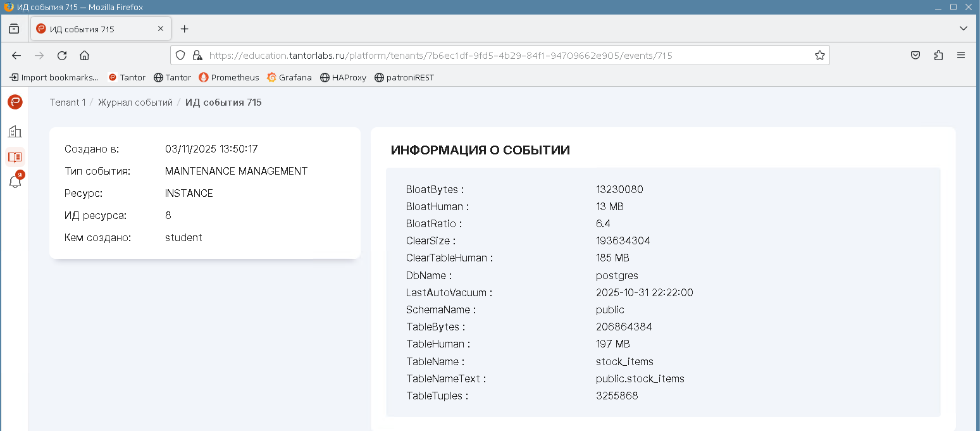Open the Prometheus bookmark
The width and height of the screenshot is (980, 431).
pyautogui.click(x=229, y=78)
